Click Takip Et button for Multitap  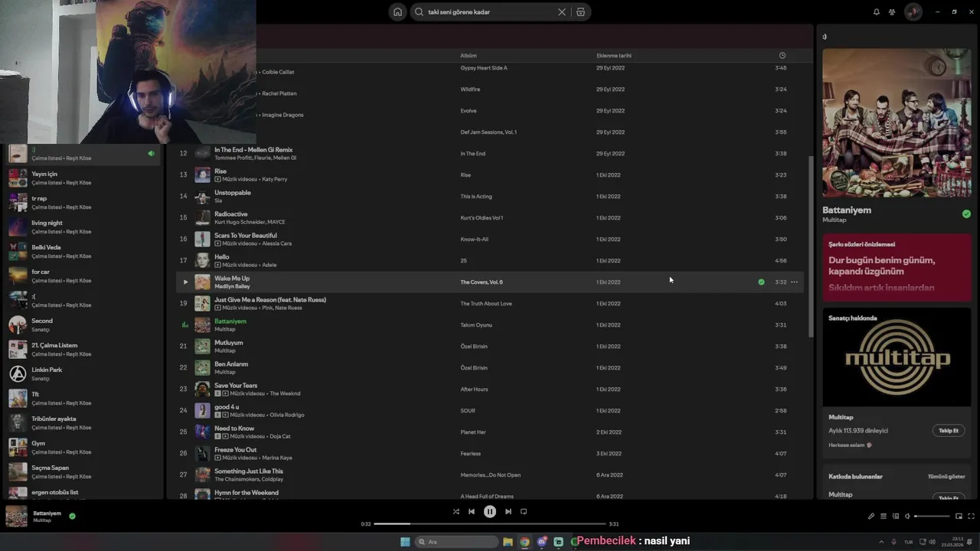(949, 431)
